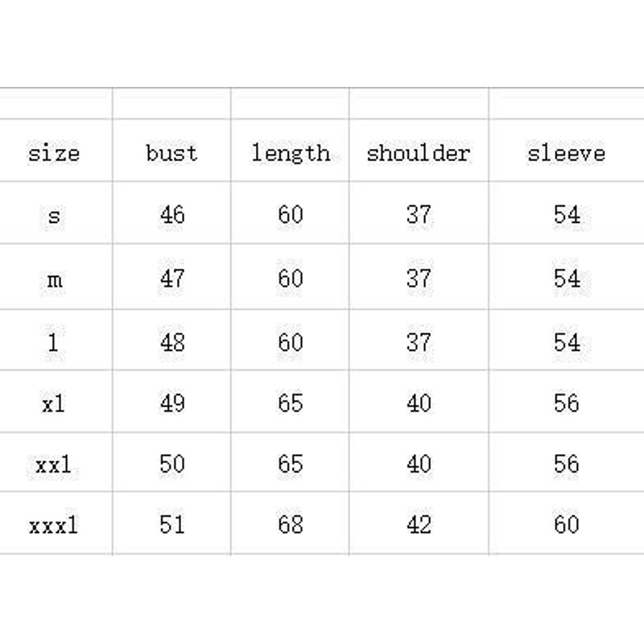Click bust value 46 in the table

[171, 215]
